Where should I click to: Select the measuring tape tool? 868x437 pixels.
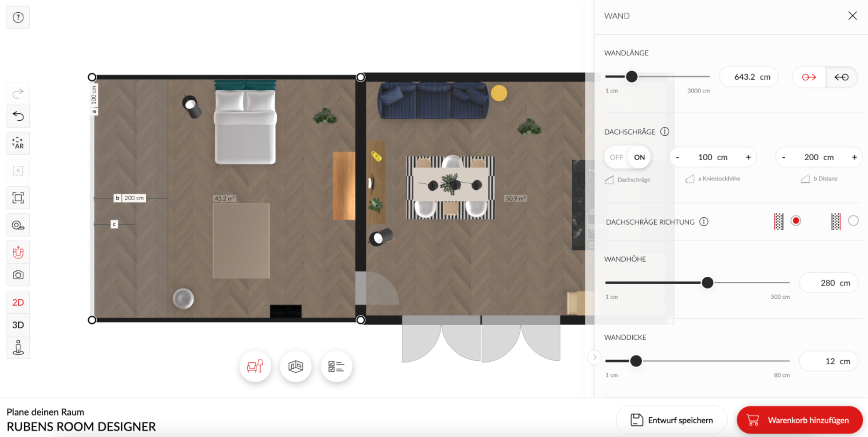click(x=18, y=225)
